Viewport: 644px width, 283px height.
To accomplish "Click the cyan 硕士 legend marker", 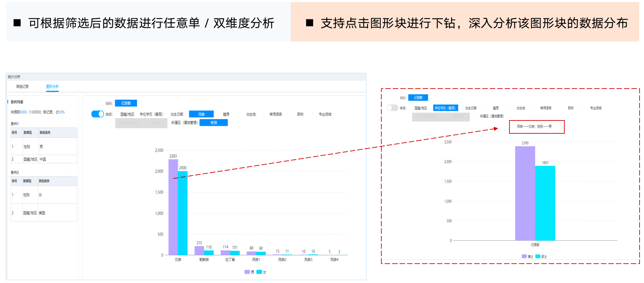I will click(x=538, y=257).
